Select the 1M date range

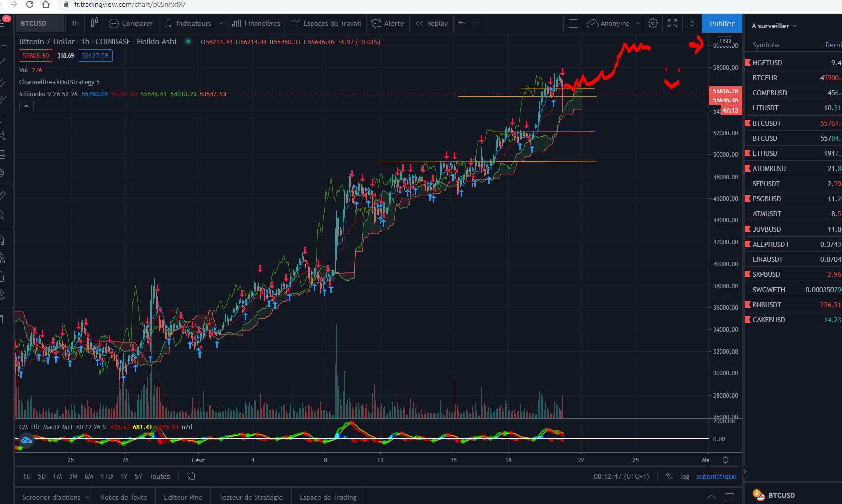coord(58,476)
